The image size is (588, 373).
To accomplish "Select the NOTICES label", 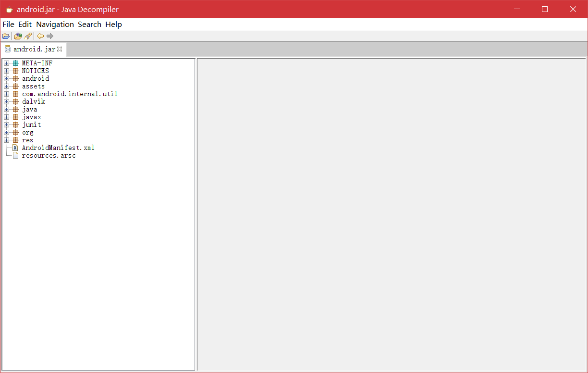I will (36, 71).
